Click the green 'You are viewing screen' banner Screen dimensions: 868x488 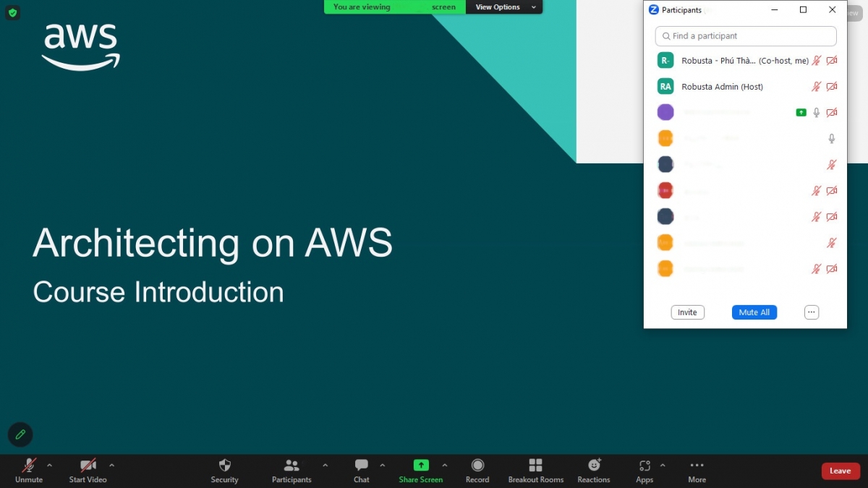click(x=395, y=7)
